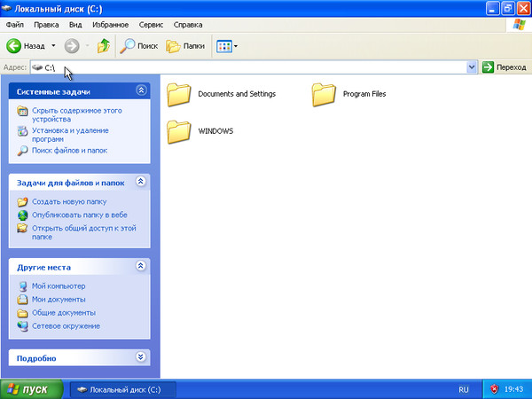Click the RU language indicator

pyautogui.click(x=464, y=390)
